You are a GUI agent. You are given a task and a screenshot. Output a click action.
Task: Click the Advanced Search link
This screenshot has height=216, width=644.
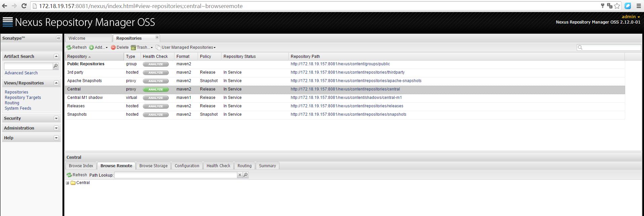point(21,73)
